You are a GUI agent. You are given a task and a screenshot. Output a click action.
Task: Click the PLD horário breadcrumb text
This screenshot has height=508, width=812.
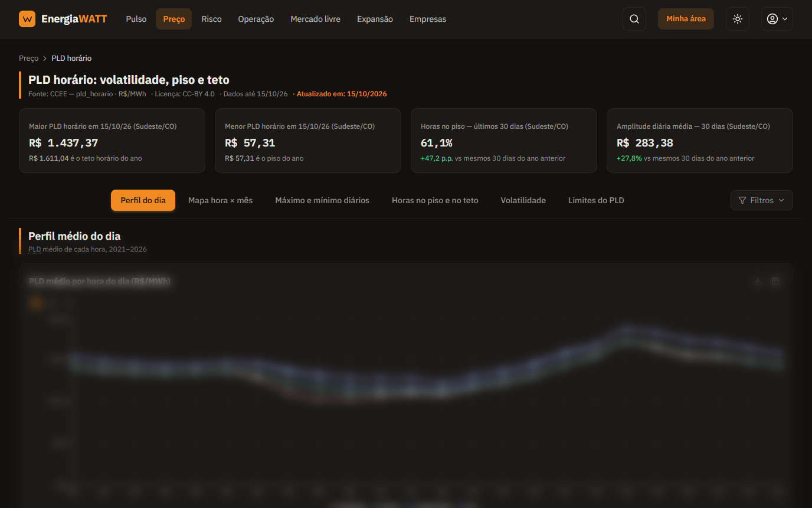click(71, 58)
